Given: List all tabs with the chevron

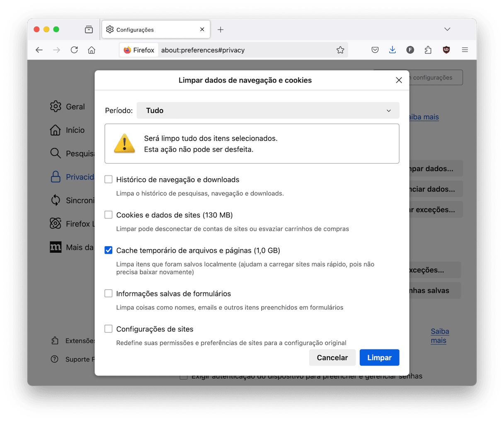Looking at the screenshot, I should [447, 29].
